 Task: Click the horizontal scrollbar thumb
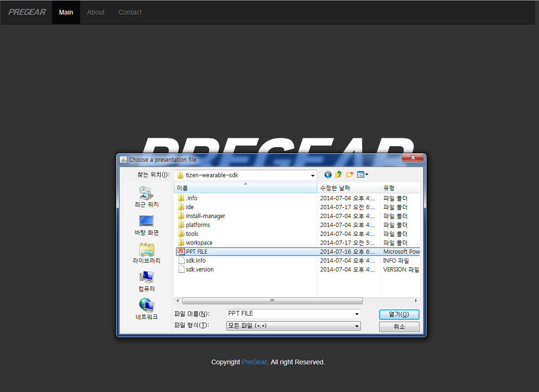(272, 301)
